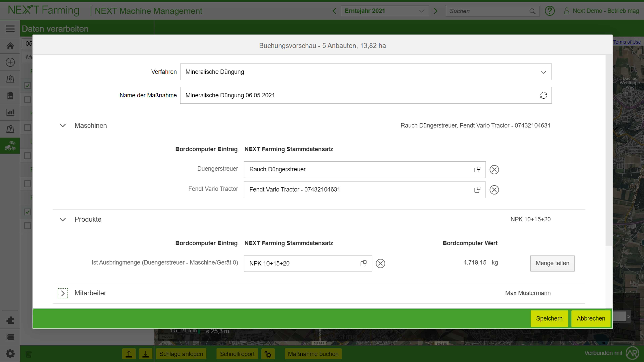Open master data picker for Fendt Vario Tractor

477,190
